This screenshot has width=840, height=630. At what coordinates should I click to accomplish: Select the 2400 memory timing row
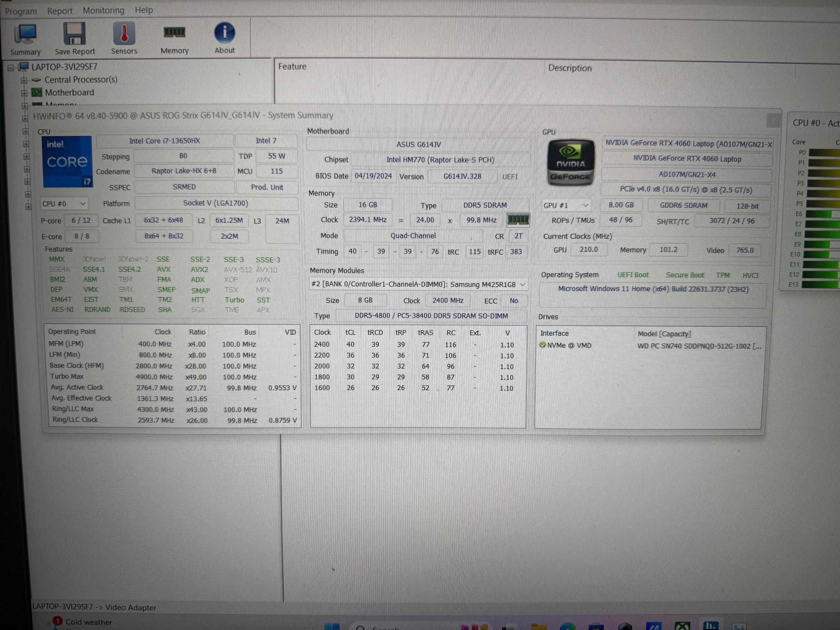pos(418,345)
